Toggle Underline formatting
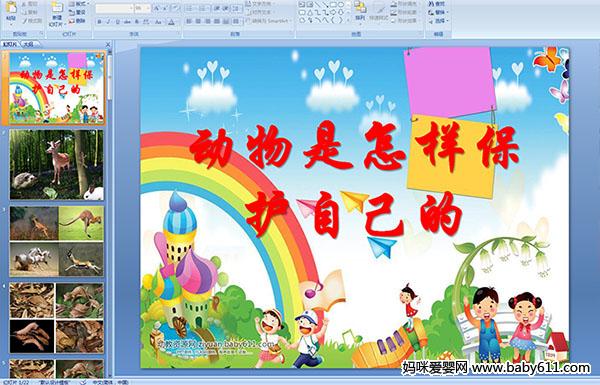The height and width of the screenshot is (385, 600). coord(117,22)
